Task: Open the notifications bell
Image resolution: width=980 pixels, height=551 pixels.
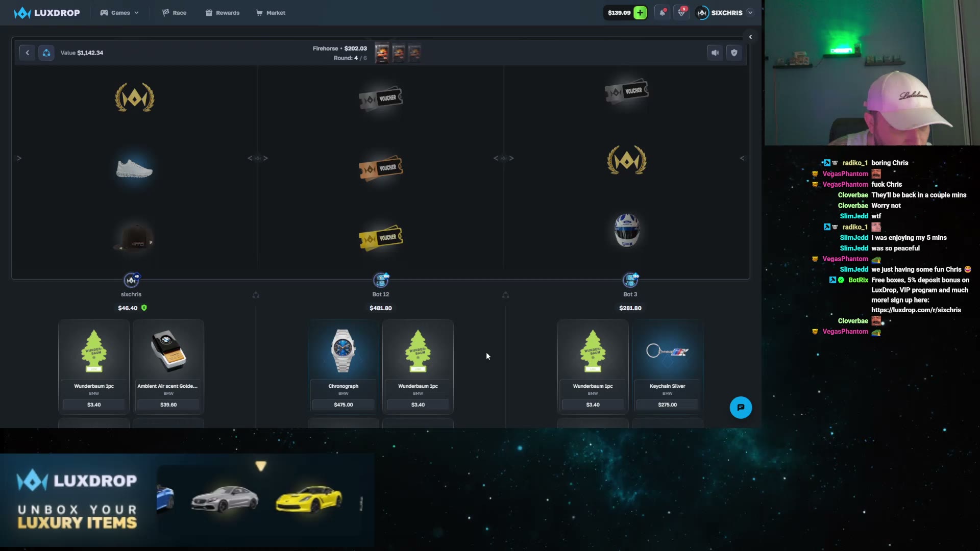Action: [663, 13]
